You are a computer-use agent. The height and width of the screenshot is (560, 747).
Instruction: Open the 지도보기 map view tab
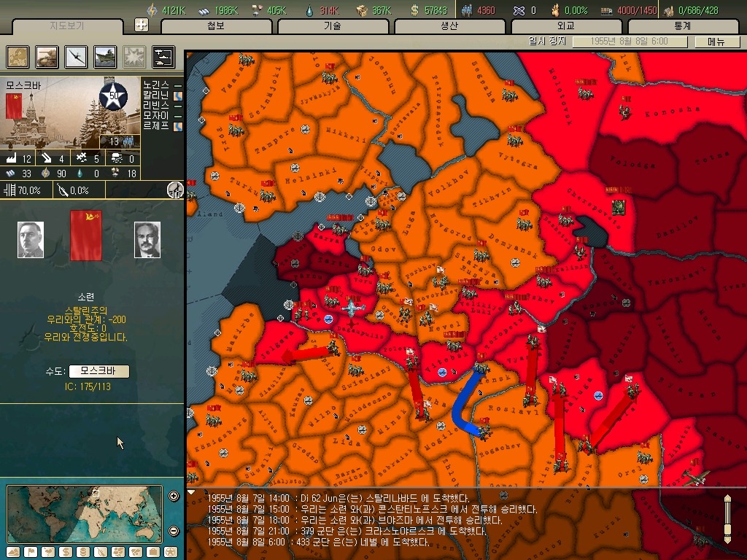coord(67,26)
